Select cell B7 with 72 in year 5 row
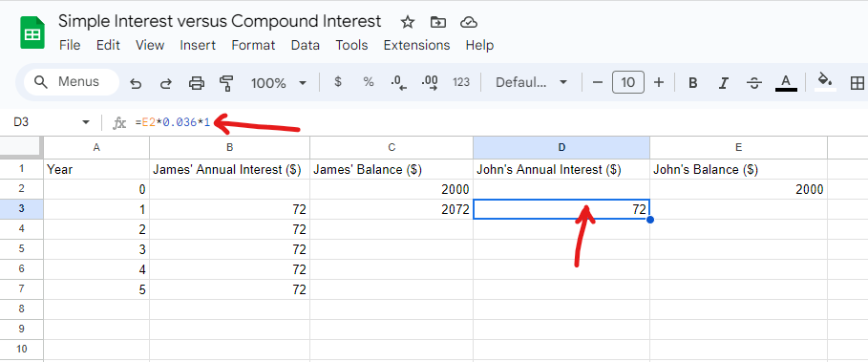868x362 pixels. (x=229, y=289)
